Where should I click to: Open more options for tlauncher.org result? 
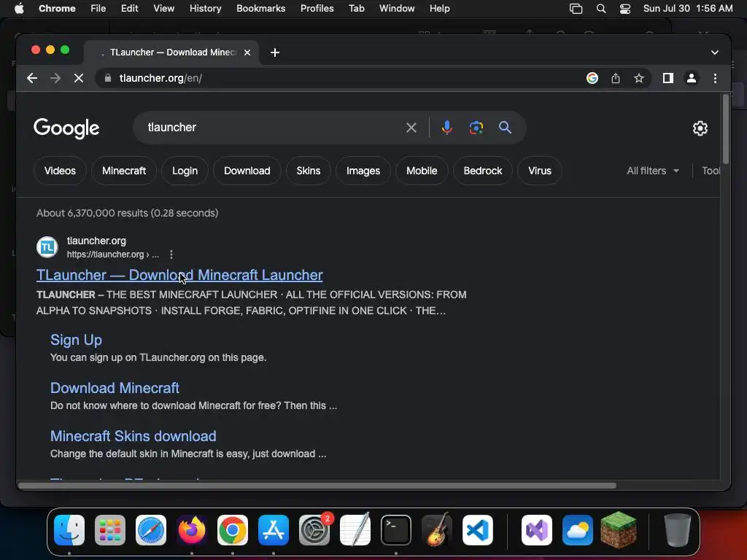click(171, 254)
